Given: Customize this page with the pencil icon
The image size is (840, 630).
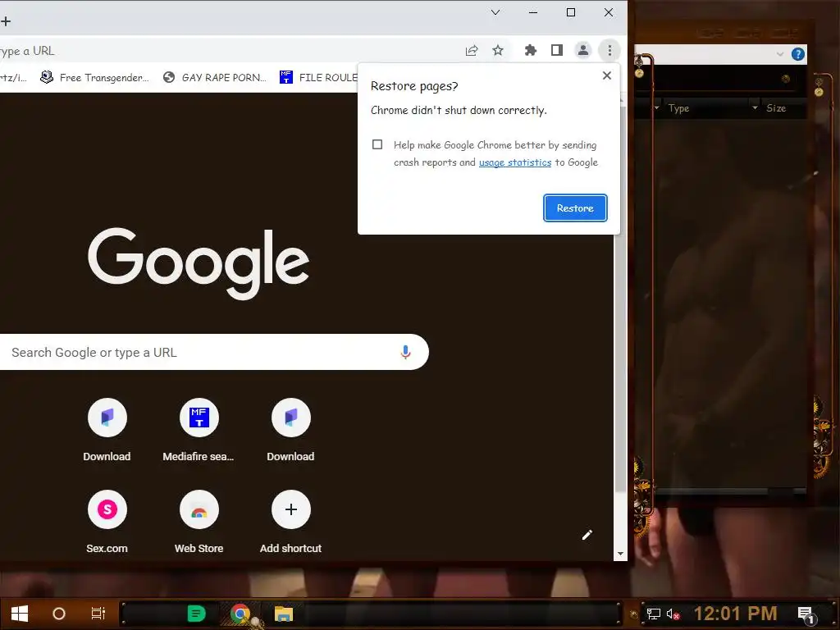Looking at the screenshot, I should point(587,535).
